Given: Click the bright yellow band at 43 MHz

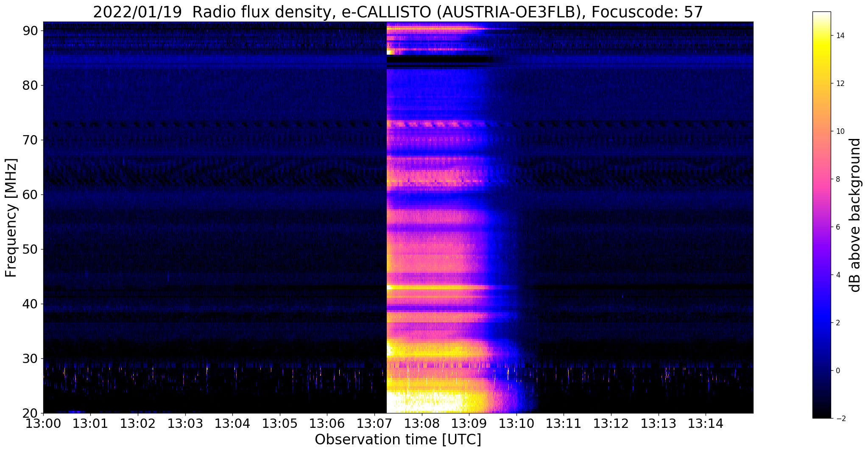Looking at the screenshot, I should [x=437, y=287].
